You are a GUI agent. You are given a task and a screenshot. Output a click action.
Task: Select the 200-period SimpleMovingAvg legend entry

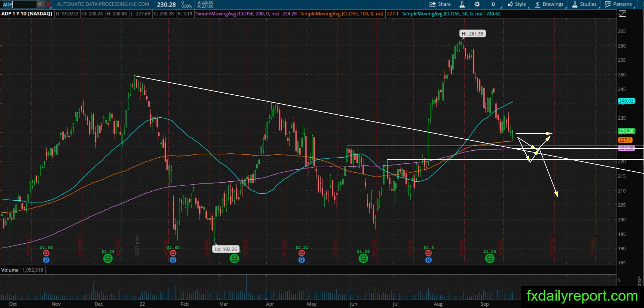237,14
